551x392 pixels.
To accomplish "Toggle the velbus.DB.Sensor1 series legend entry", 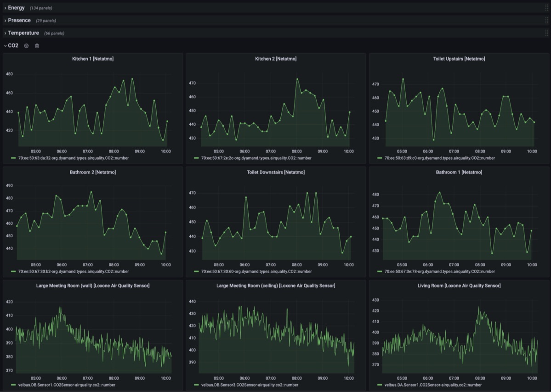I will point(67,385).
